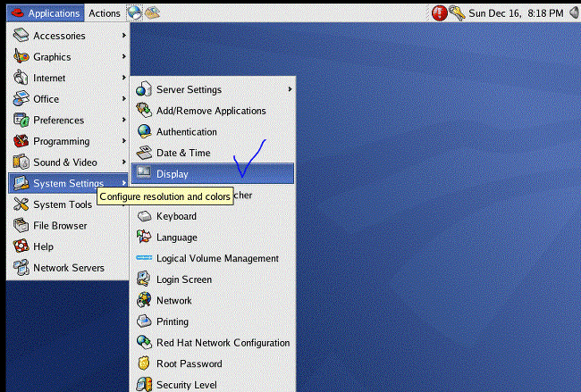Open the Office menu entry

68,99
